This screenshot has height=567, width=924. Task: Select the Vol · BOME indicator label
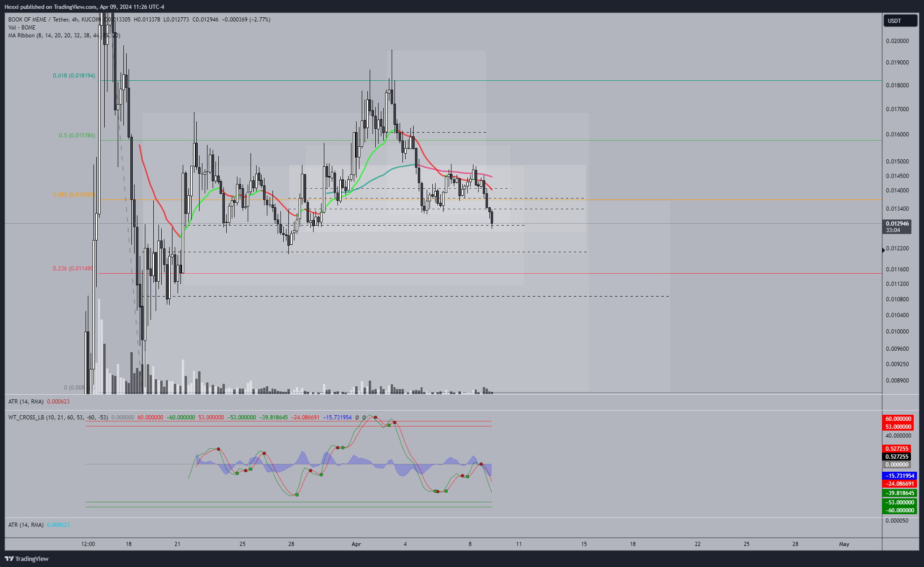[22, 28]
